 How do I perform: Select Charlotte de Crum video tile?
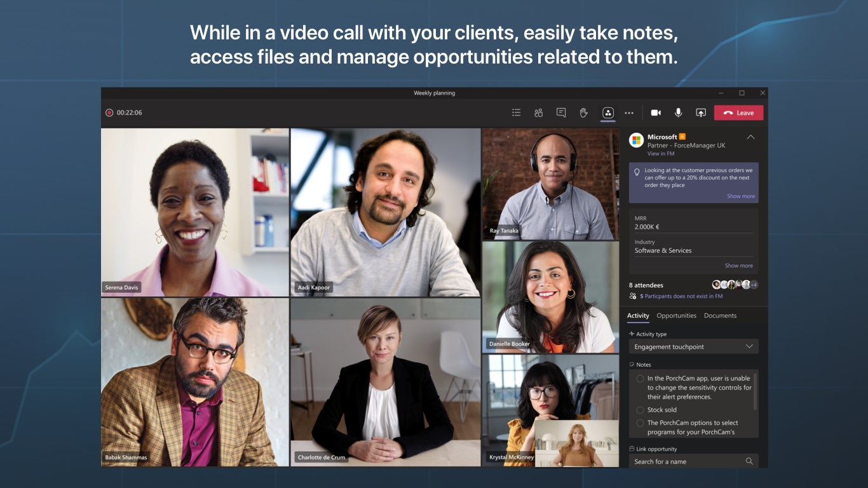tap(385, 383)
